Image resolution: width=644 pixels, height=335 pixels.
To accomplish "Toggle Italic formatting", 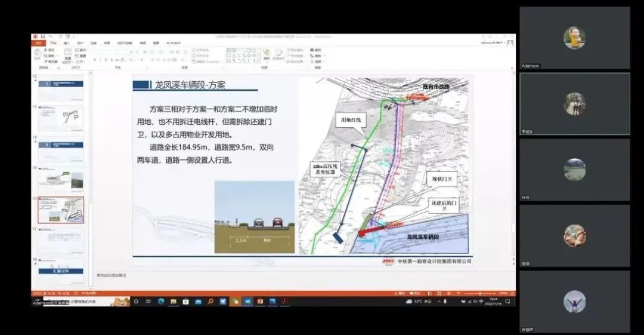I will (x=100, y=60).
